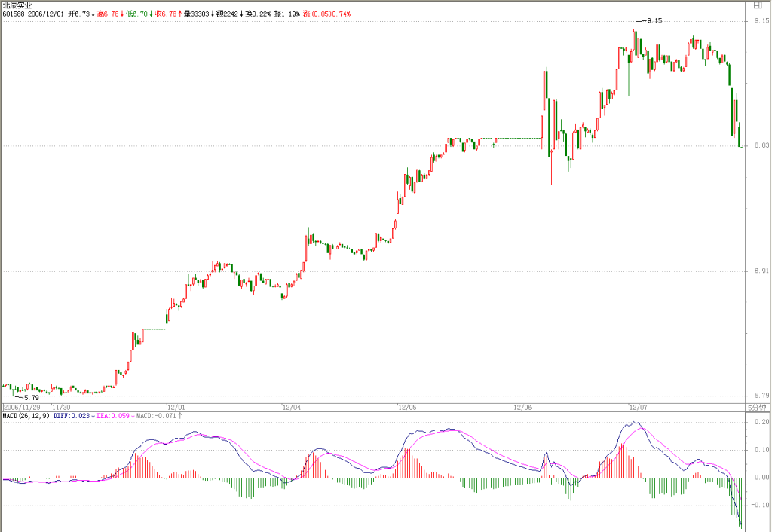Click the 5.79 label on the right price axis
772x532 pixels.
tap(761, 395)
